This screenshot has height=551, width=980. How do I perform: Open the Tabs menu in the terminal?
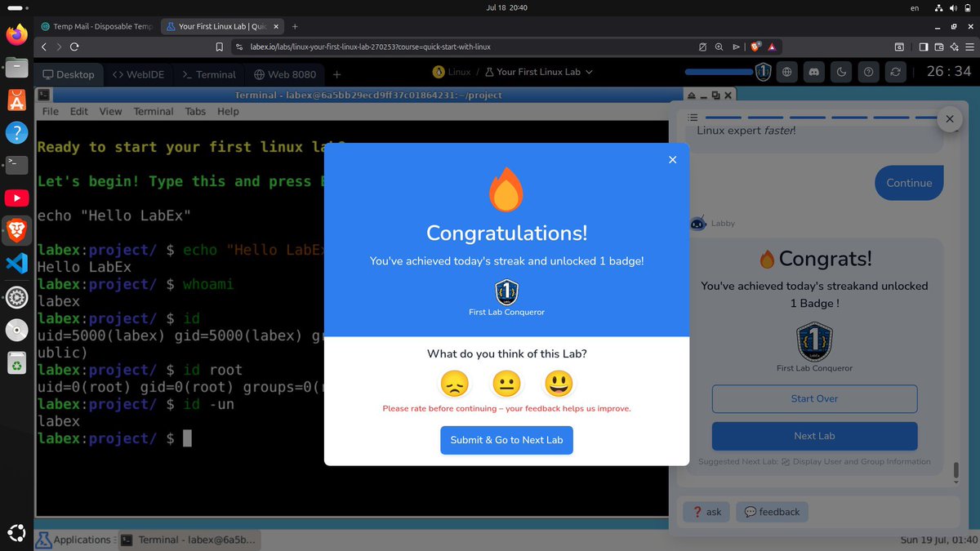[195, 111]
